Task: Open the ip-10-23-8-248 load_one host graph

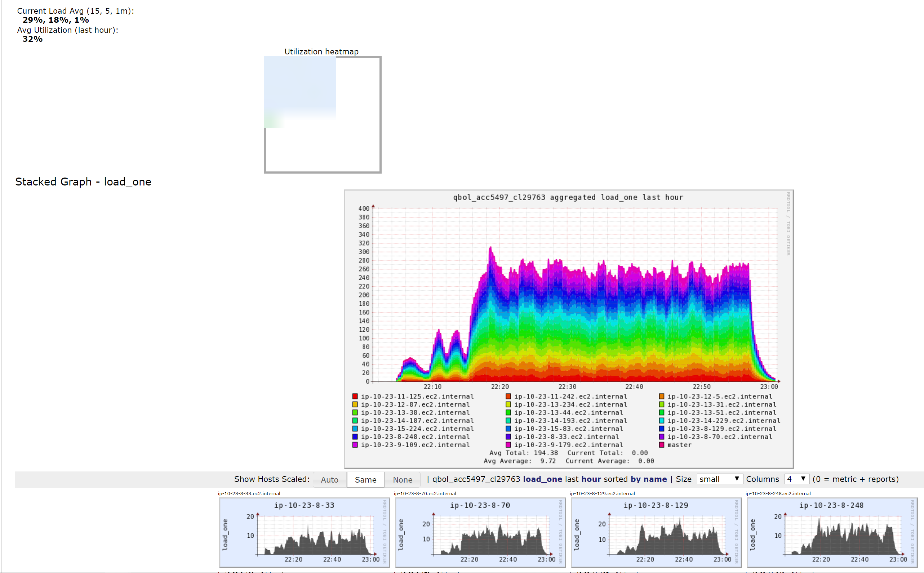Action: tap(832, 532)
